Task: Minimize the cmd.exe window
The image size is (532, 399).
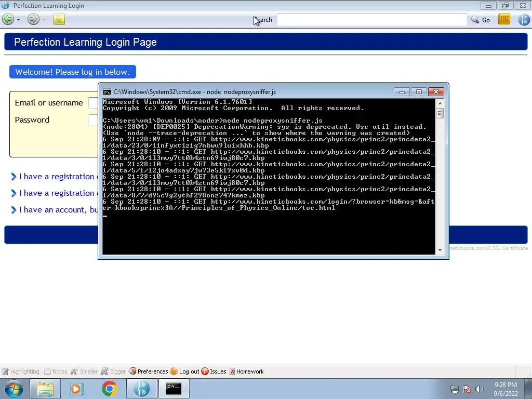Action: pyautogui.click(x=402, y=92)
